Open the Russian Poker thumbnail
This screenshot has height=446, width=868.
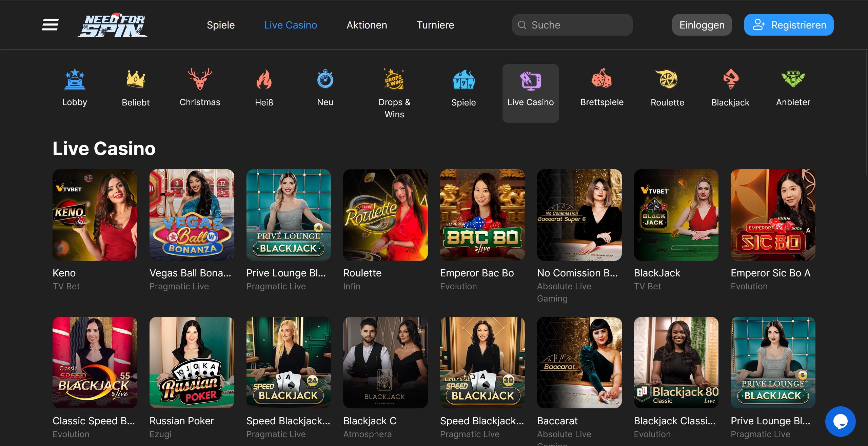coord(192,363)
